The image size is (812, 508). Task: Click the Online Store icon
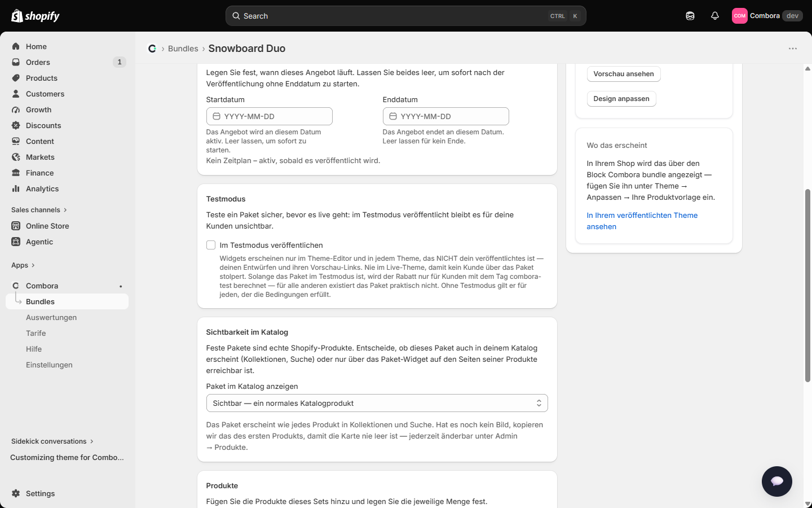[16, 226]
